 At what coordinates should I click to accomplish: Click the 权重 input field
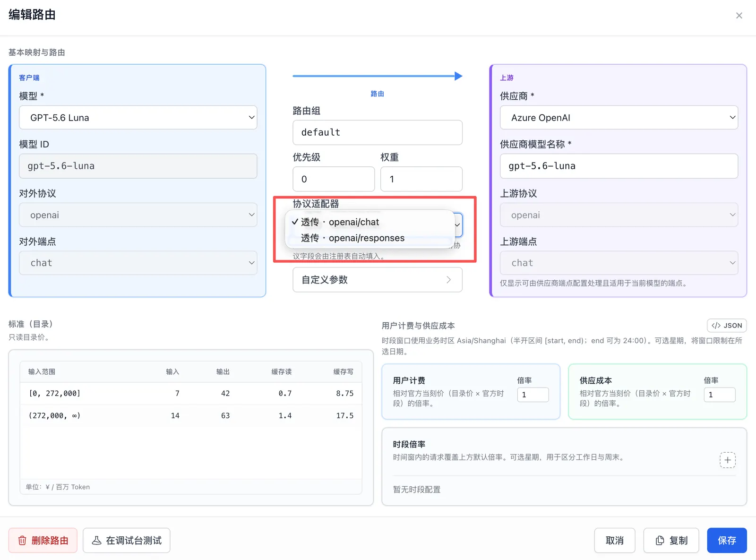coord(421,179)
